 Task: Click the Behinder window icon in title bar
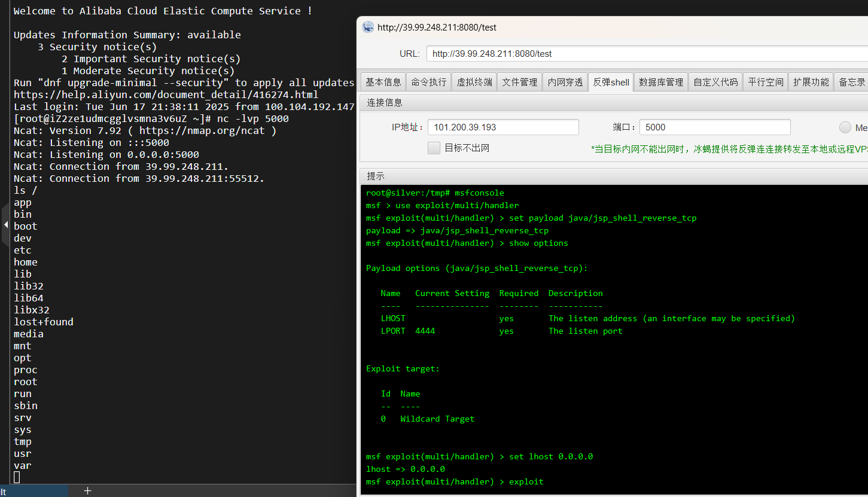[368, 27]
